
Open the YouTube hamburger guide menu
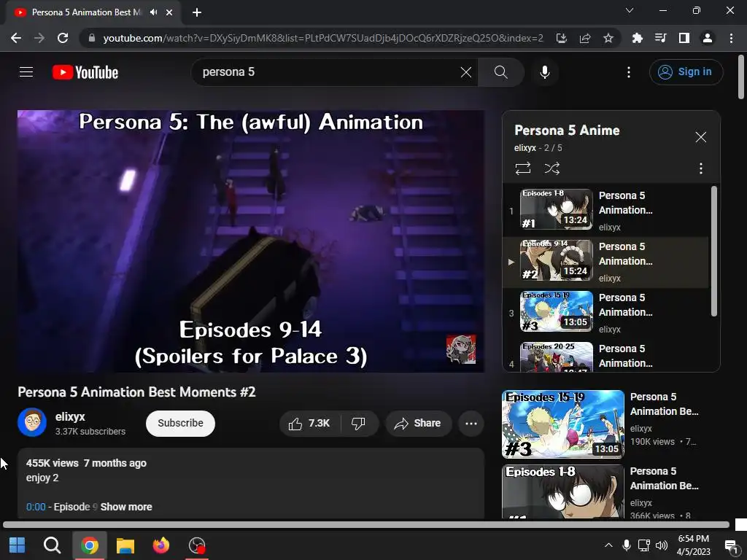(26, 72)
